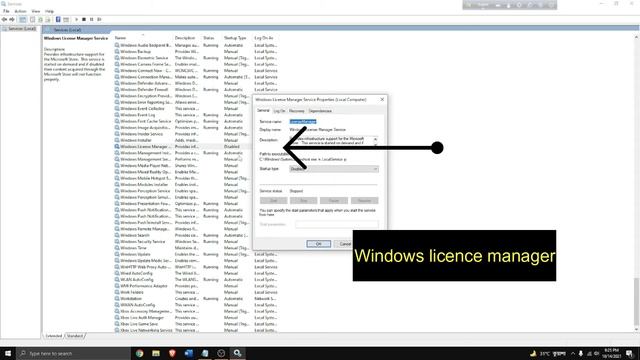Click the gear icon beside Windows Installer
The height and width of the screenshot is (360, 640).
[x=117, y=140]
